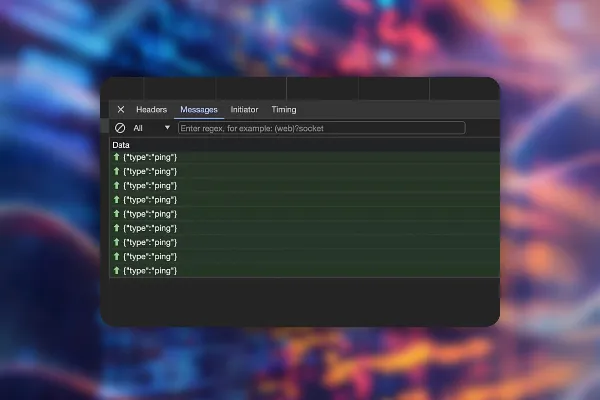
Task: Switch to the Messages tab
Action: coord(199,109)
